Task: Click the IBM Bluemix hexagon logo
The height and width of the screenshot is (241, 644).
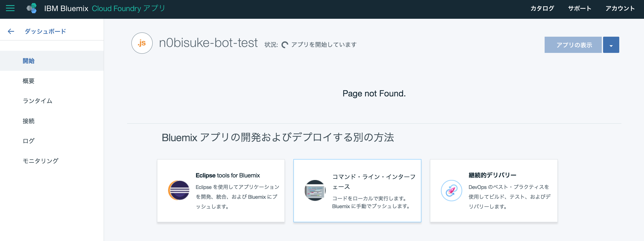Action: click(32, 8)
